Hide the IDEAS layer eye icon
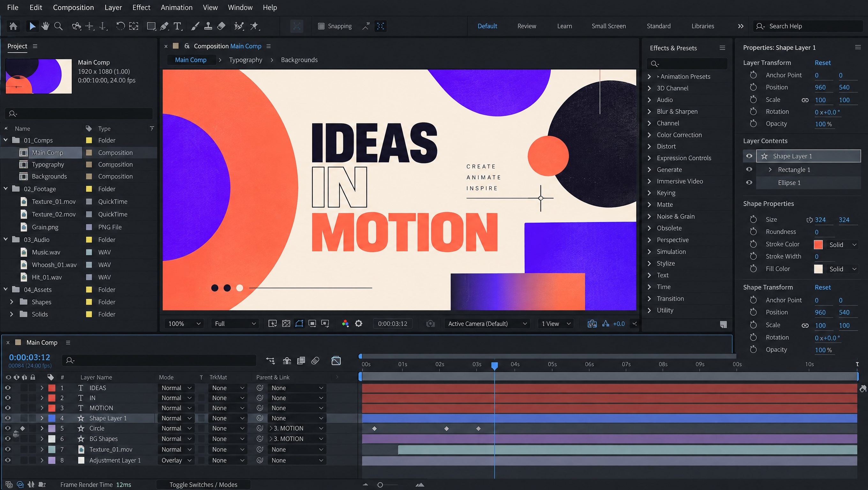This screenshot has height=490, width=868. [8, 388]
